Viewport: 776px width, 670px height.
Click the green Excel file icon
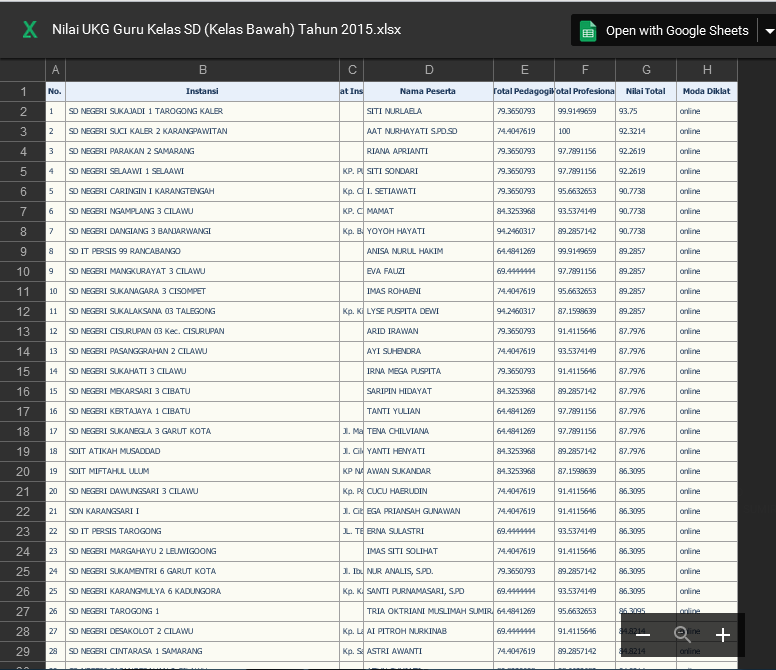point(30,30)
